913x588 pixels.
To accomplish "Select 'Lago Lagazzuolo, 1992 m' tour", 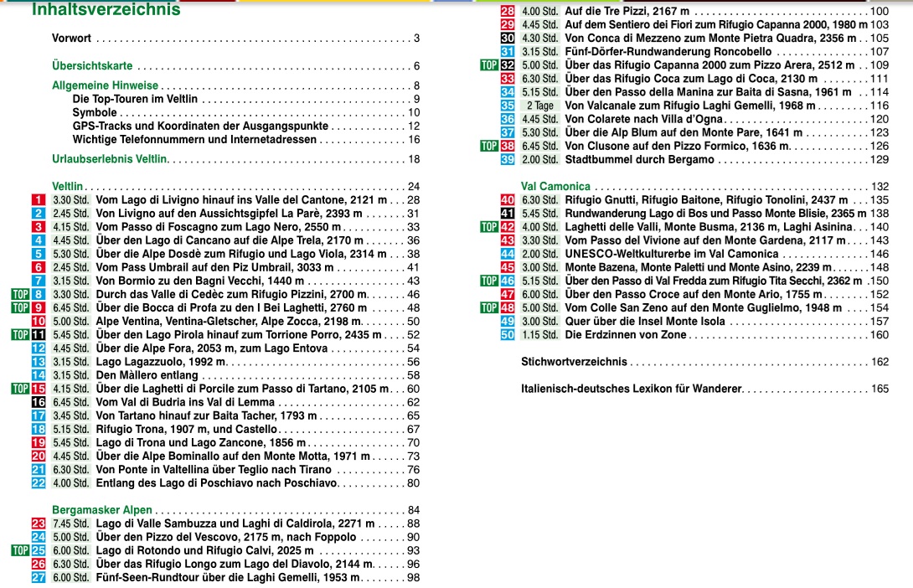I will coord(161,362).
